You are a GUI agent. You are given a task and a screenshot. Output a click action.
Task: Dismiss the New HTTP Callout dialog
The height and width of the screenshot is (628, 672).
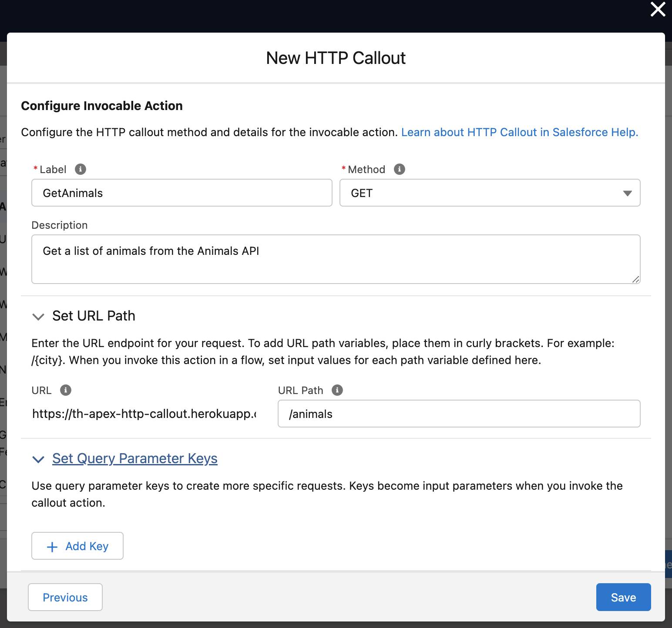[x=657, y=10]
